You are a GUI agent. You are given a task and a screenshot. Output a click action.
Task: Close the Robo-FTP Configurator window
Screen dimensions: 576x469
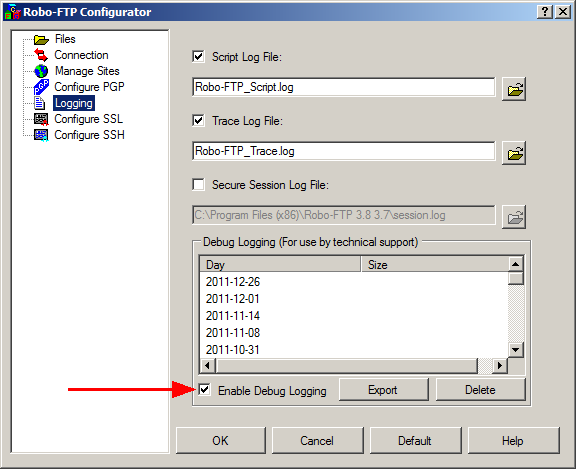tap(563, 12)
